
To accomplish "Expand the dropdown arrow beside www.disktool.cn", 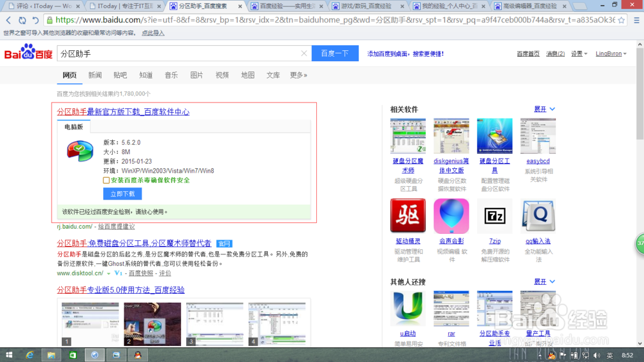I will 109,273.
